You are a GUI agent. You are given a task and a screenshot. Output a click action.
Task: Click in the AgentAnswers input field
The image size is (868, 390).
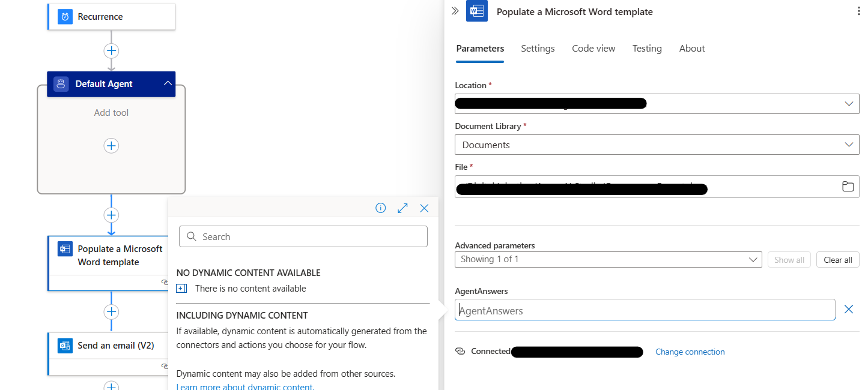point(645,310)
